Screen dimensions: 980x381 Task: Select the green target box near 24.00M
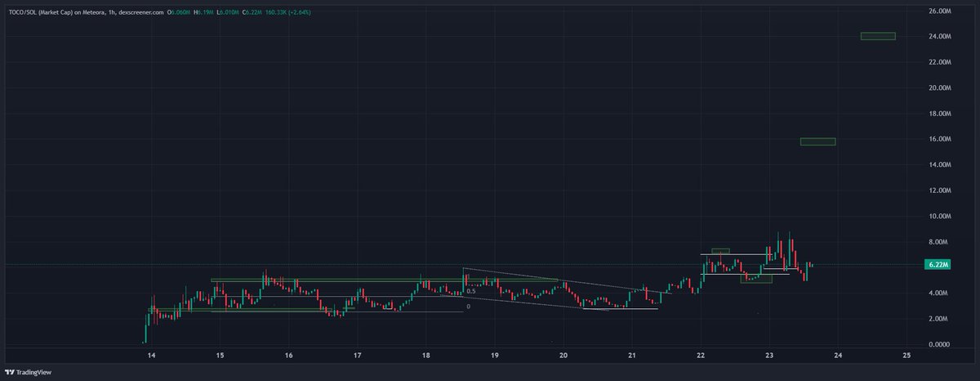coord(878,36)
